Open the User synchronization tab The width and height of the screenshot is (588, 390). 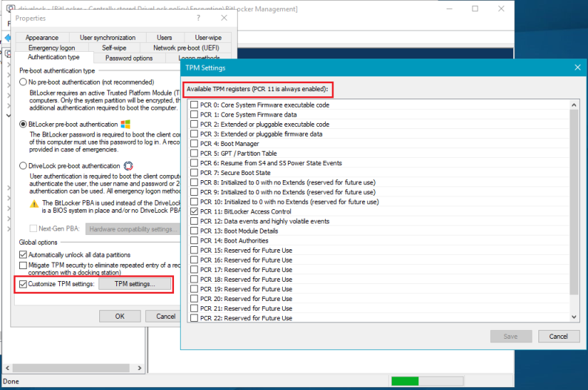tap(107, 37)
